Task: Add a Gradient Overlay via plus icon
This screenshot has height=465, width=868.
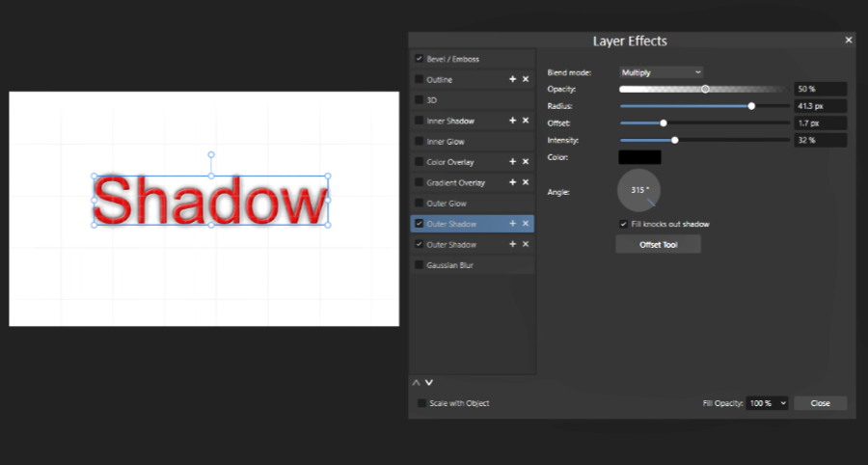Action: (x=513, y=182)
